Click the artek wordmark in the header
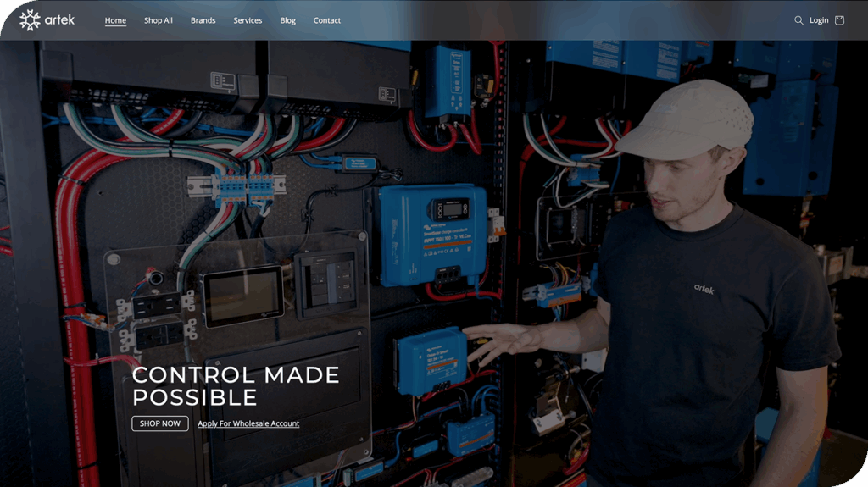The width and height of the screenshot is (868, 487). pos(59,20)
